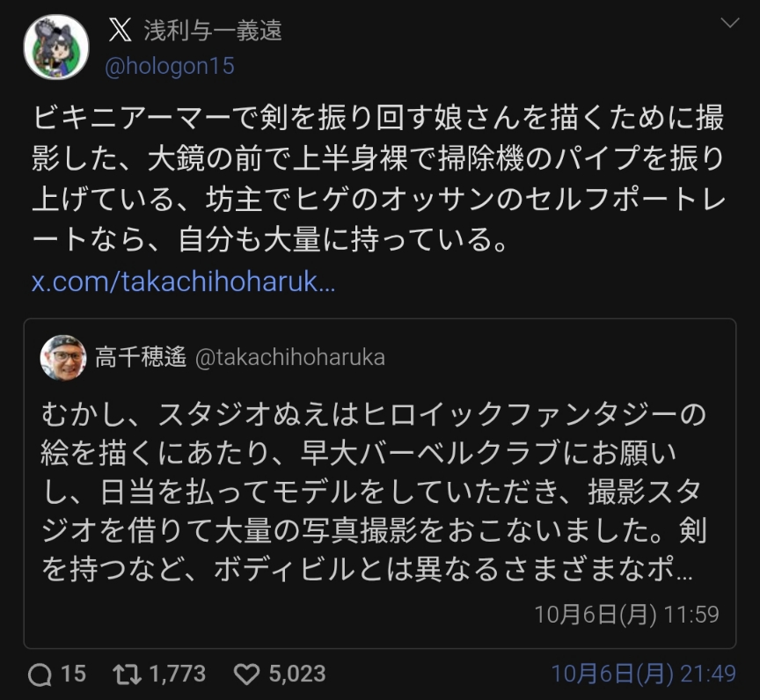Open the hologon15 profile avatar
This screenshot has width=760, height=700.
pos(56,47)
